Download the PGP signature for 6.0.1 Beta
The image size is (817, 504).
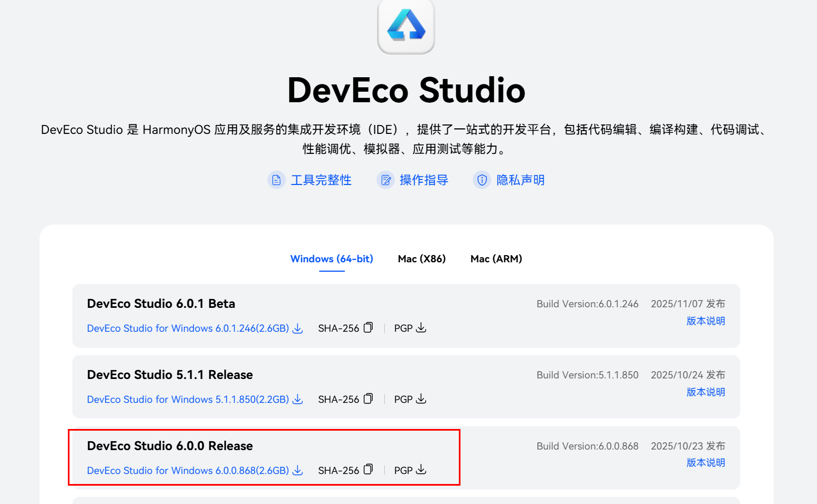[421, 328]
